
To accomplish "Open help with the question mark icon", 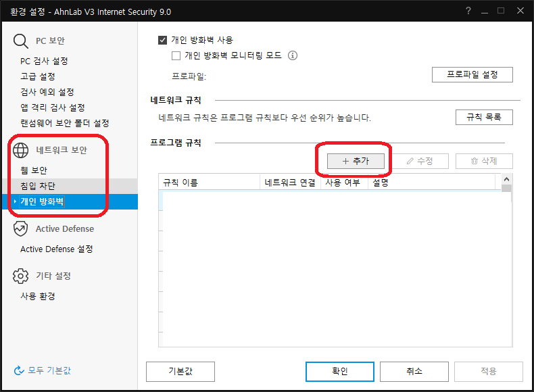I will 468,11.
